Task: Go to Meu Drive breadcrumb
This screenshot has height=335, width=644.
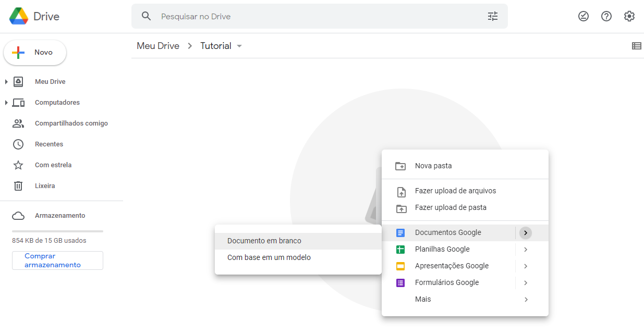Action: click(158, 46)
